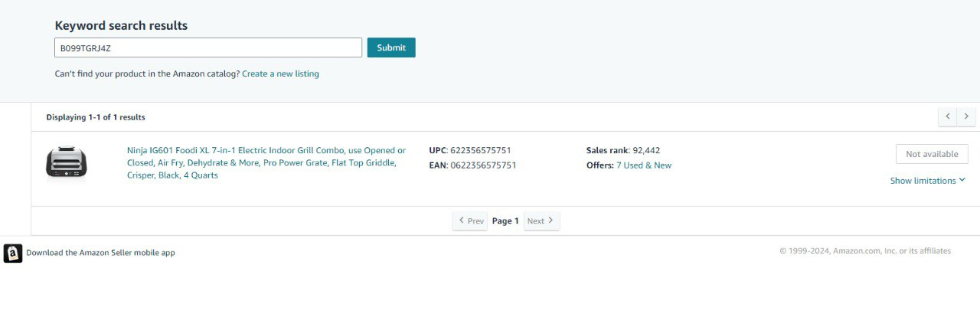The height and width of the screenshot is (324, 980).
Task: Open the Ninja IG601 Foodi XL product title
Action: (266, 163)
